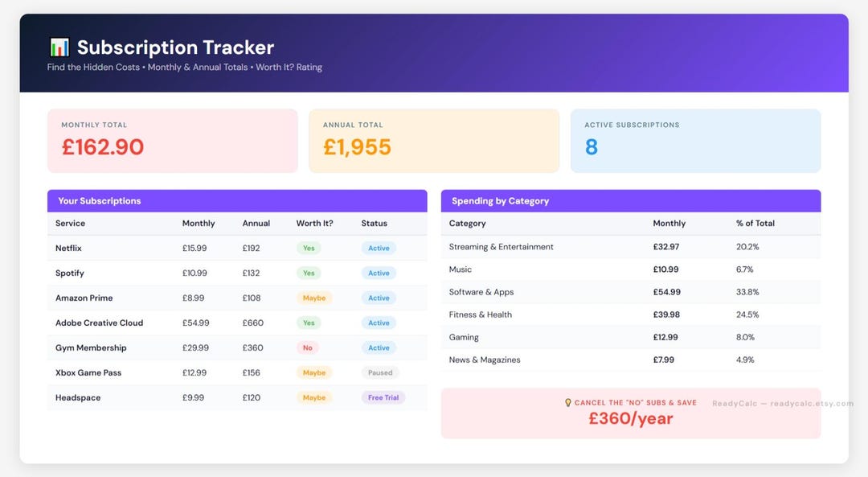Click Netflix's Yes rating badge

pyautogui.click(x=309, y=249)
